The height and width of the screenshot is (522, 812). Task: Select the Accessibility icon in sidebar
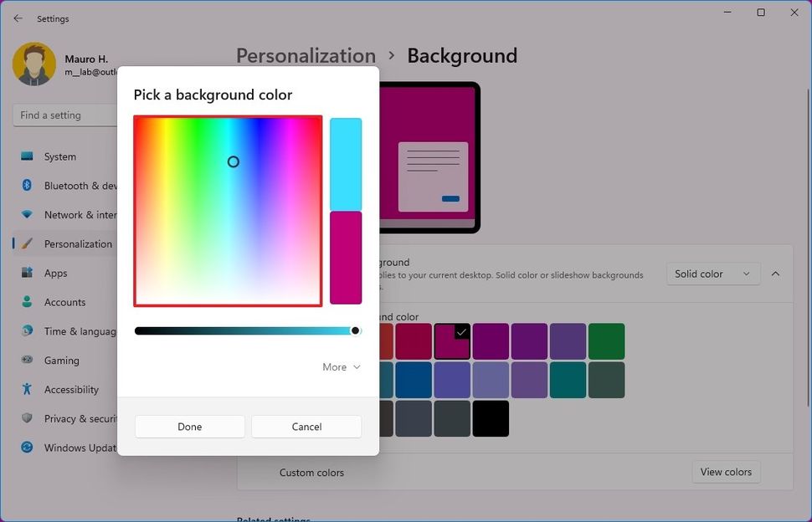click(28, 389)
